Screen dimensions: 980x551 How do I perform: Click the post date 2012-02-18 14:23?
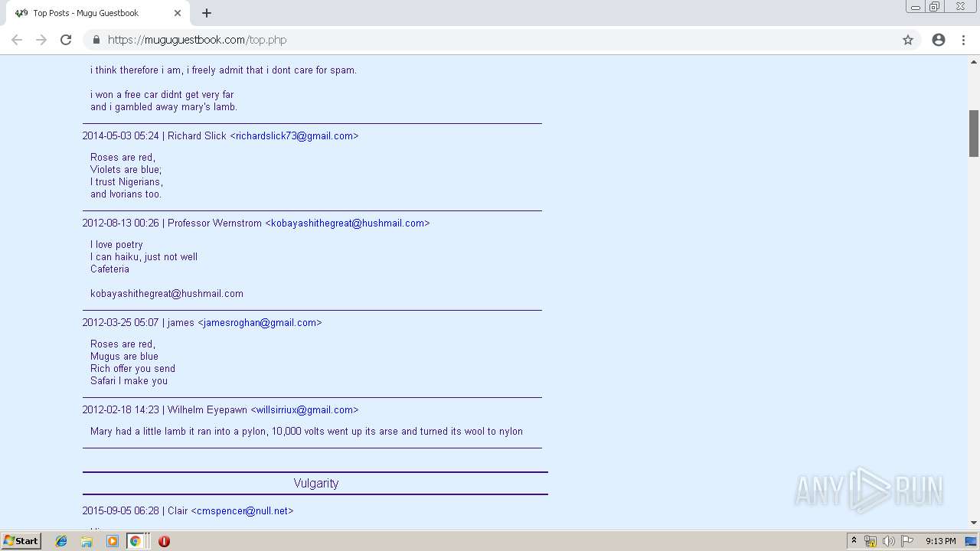point(121,409)
